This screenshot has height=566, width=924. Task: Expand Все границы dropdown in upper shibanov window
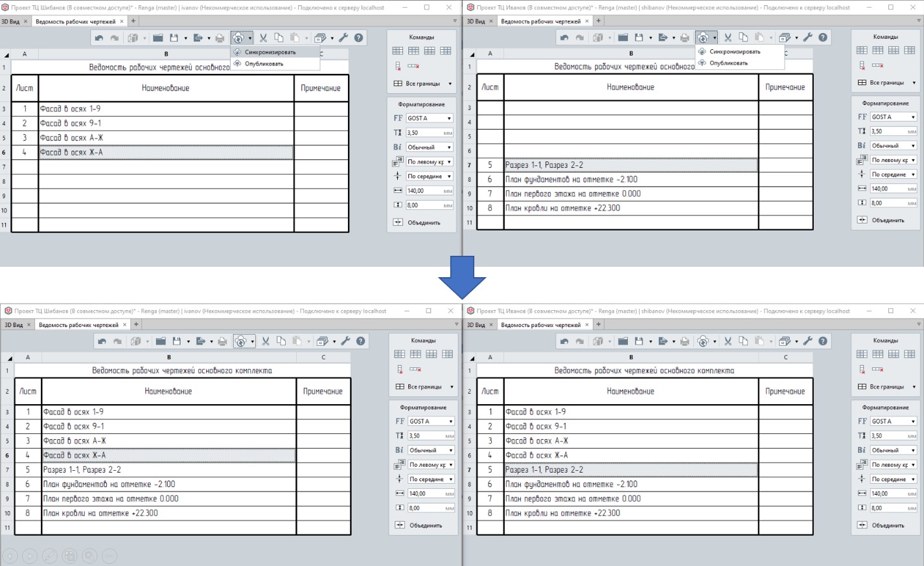point(887,83)
